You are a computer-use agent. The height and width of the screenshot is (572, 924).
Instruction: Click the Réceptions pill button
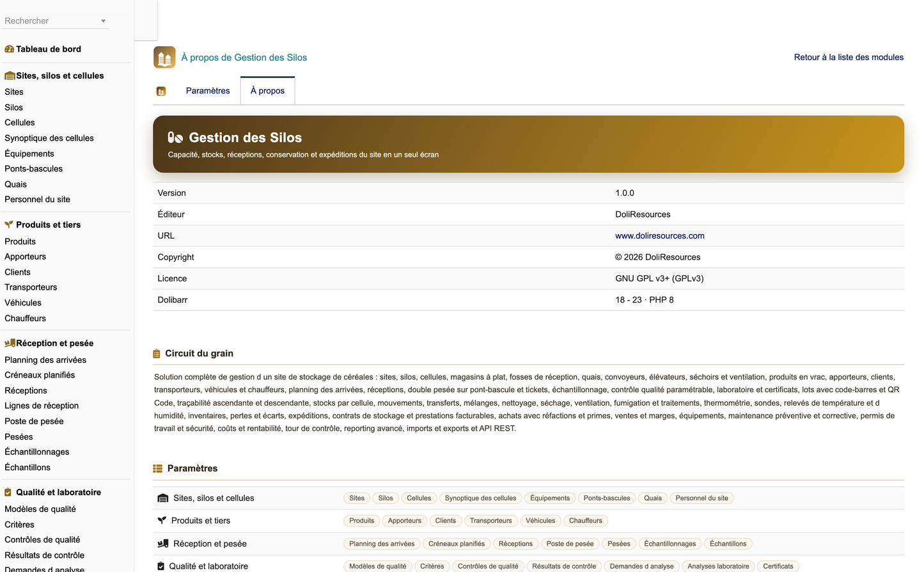pyautogui.click(x=515, y=544)
